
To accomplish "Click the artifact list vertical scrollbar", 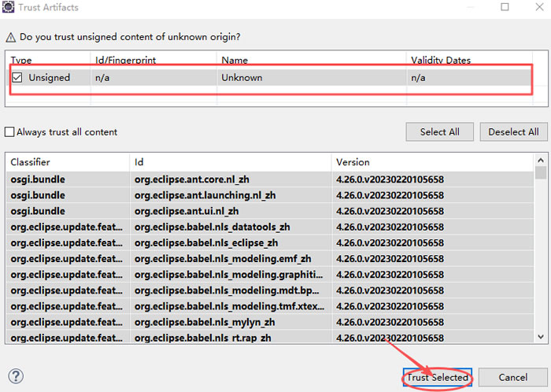I will point(540,252).
